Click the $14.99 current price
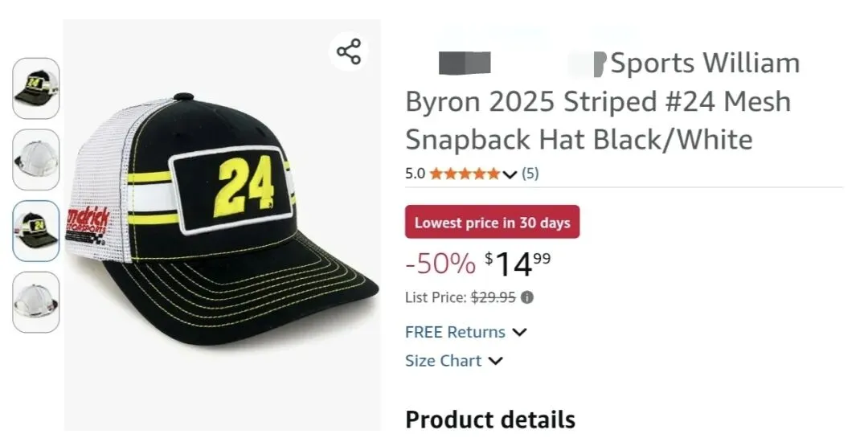The height and width of the screenshot is (438, 868). (518, 263)
